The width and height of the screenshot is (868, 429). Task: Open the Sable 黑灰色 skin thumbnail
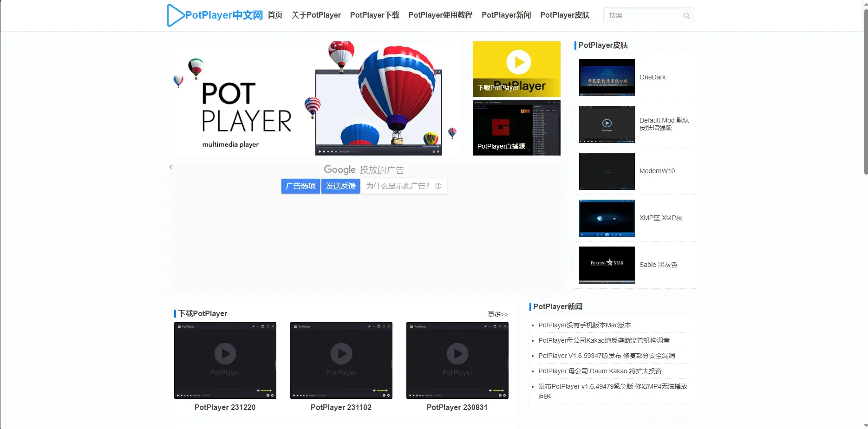tap(607, 265)
